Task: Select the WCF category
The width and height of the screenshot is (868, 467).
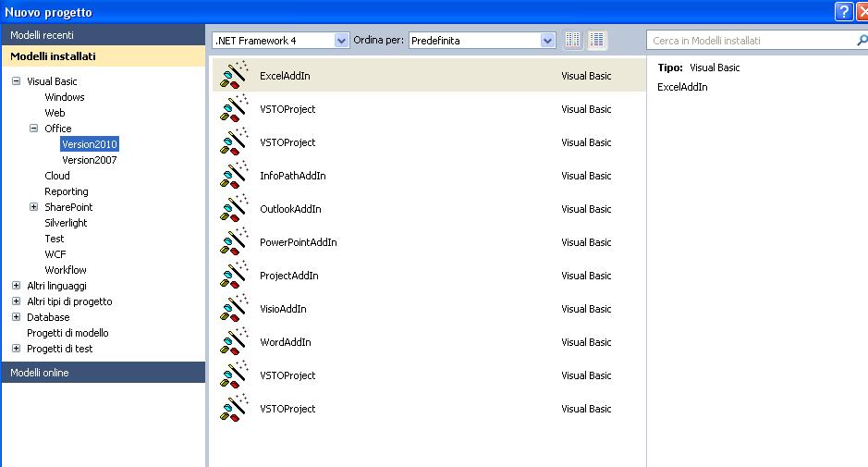Action: click(55, 254)
